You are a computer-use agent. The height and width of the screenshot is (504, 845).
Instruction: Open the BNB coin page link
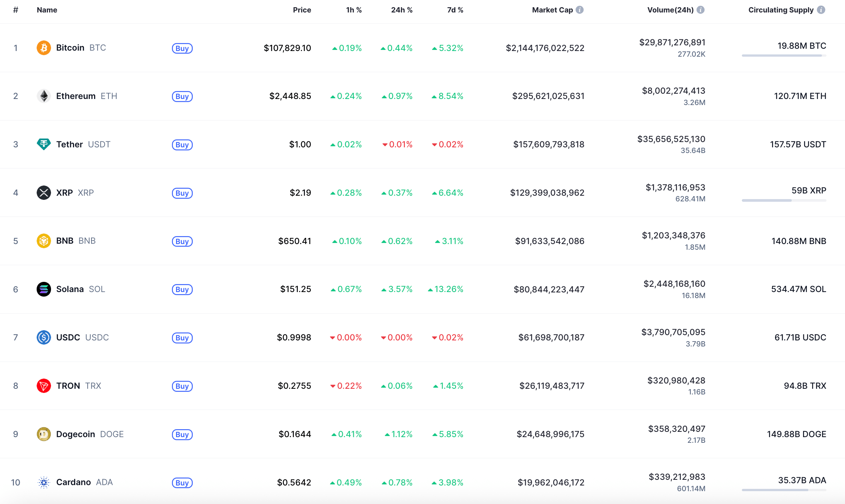coord(65,241)
